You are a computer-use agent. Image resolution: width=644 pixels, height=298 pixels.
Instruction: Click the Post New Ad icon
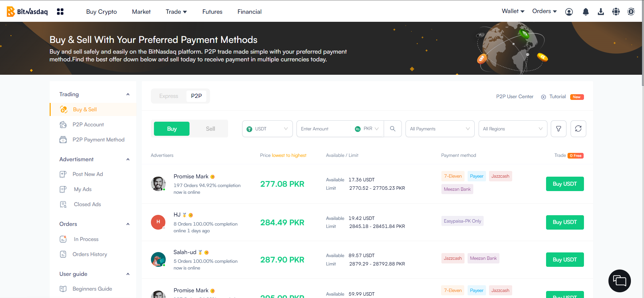click(63, 174)
